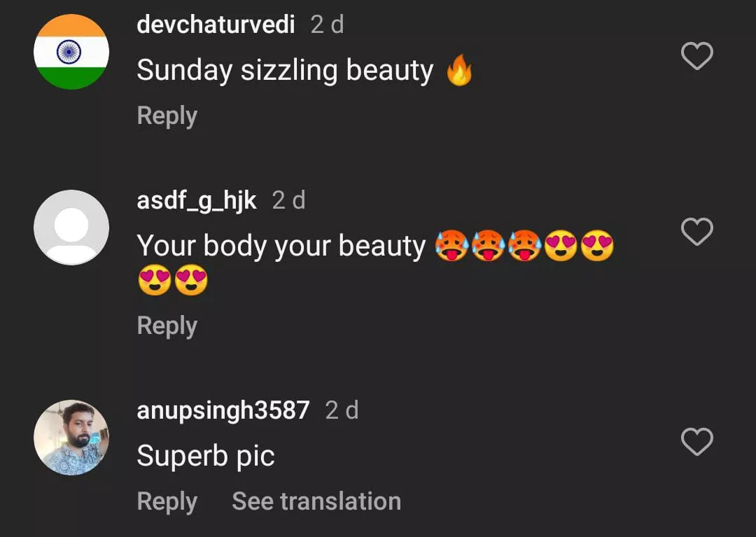Screen dimensions: 756x537
Task: Like devchaturvedi's comment with the heart icon
Action: point(696,56)
